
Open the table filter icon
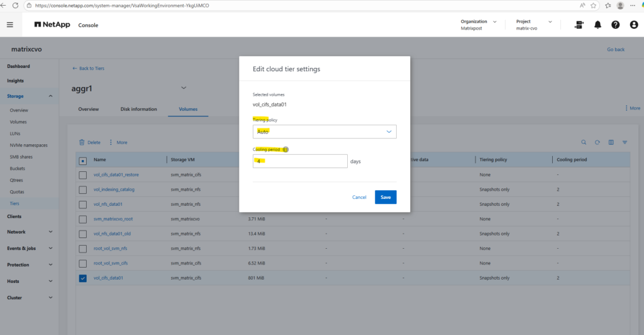tap(625, 142)
